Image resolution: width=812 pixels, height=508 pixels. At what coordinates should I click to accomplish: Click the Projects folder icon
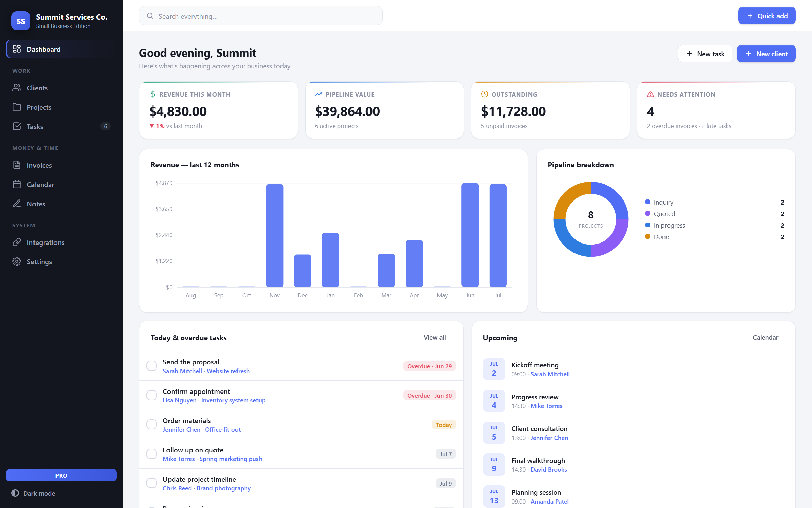coord(17,107)
